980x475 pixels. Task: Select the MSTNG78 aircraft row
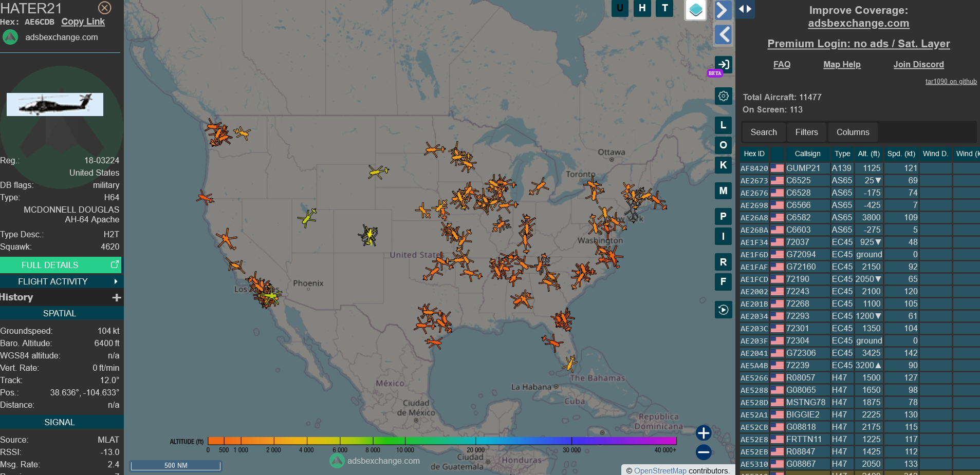(859, 402)
